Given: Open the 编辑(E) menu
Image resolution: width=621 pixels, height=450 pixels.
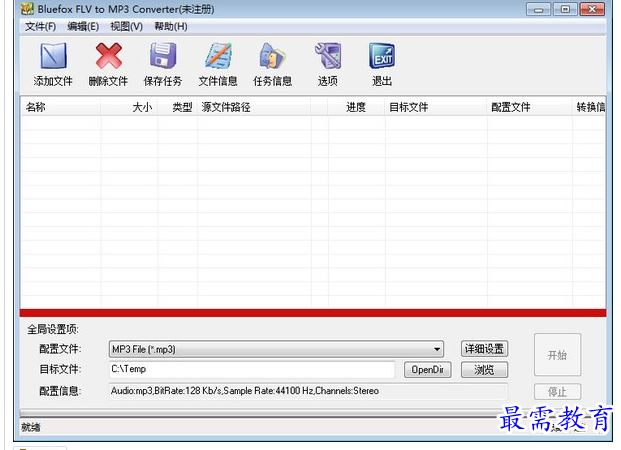Looking at the screenshot, I should click(83, 27).
